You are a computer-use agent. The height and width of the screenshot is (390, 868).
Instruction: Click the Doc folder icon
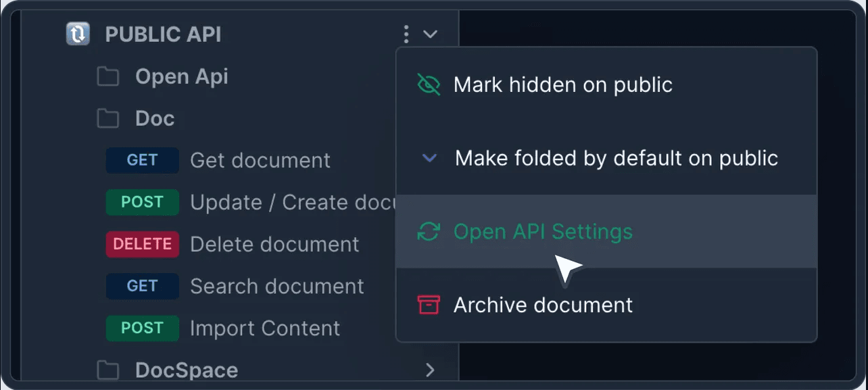pyautogui.click(x=107, y=118)
